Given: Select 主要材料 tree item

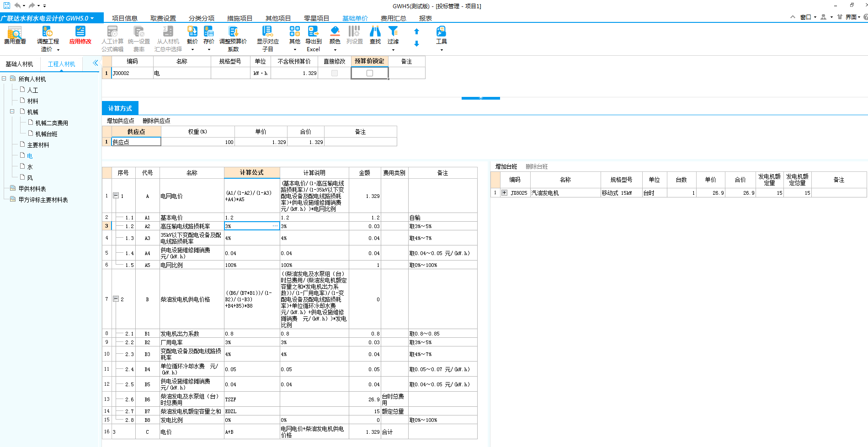Looking at the screenshot, I should coord(38,145).
